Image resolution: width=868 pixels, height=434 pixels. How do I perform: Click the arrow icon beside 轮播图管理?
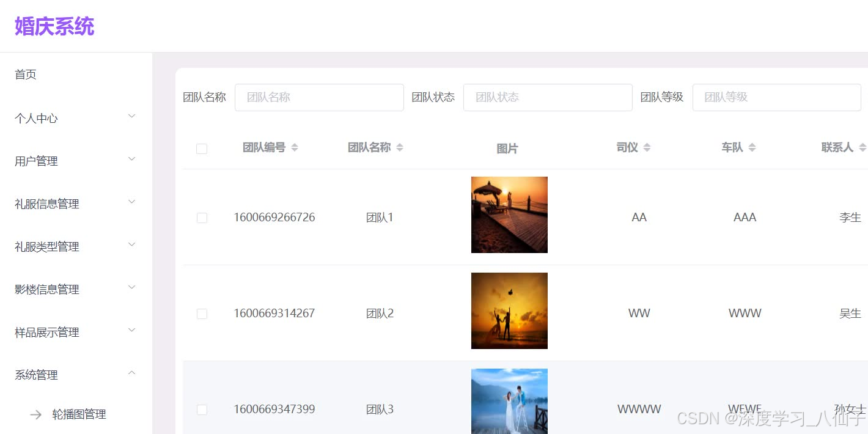pos(36,414)
